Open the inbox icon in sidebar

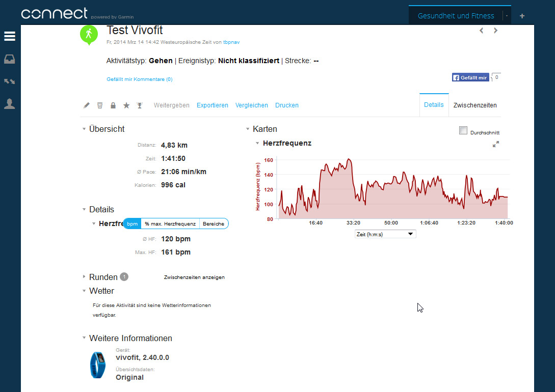pos(10,60)
